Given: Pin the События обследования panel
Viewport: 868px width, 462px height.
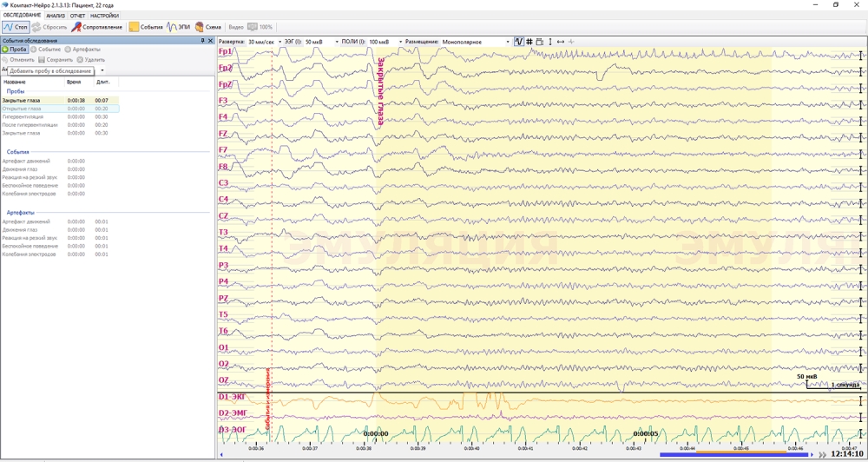Looking at the screenshot, I should pos(203,41).
